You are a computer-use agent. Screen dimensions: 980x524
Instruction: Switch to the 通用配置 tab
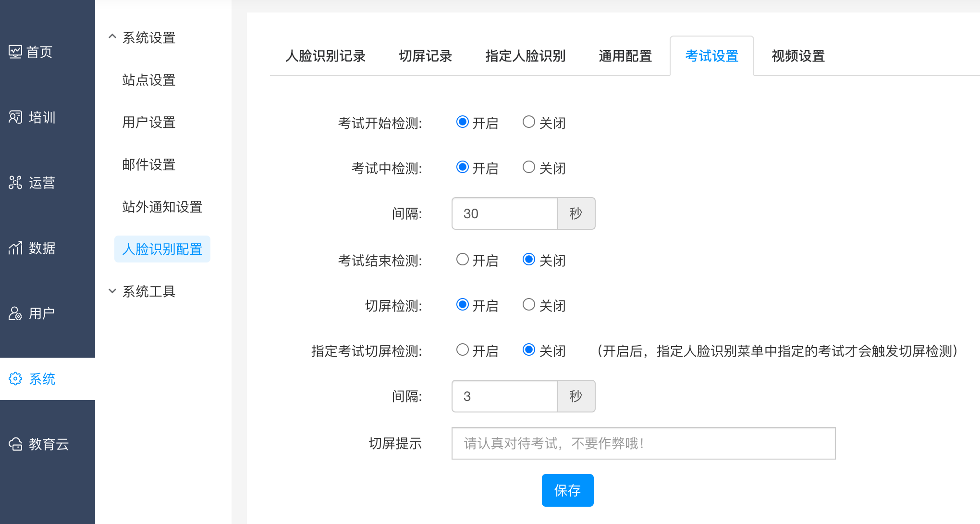(625, 56)
